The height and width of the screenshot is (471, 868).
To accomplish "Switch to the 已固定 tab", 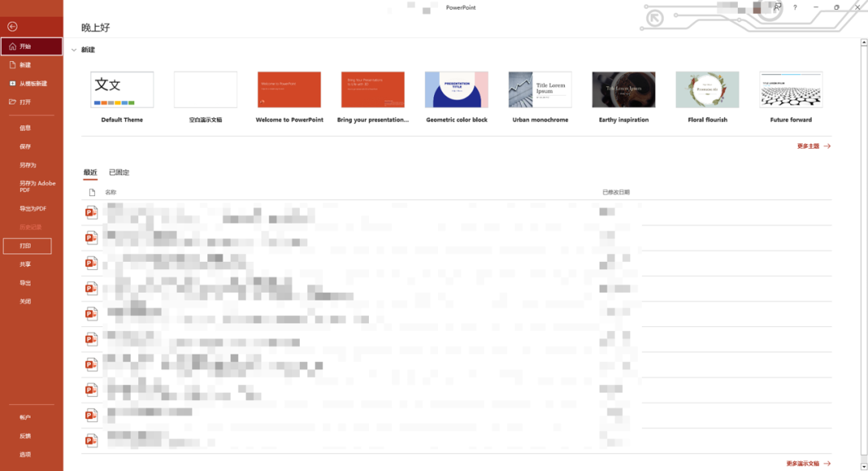I will 119,173.
